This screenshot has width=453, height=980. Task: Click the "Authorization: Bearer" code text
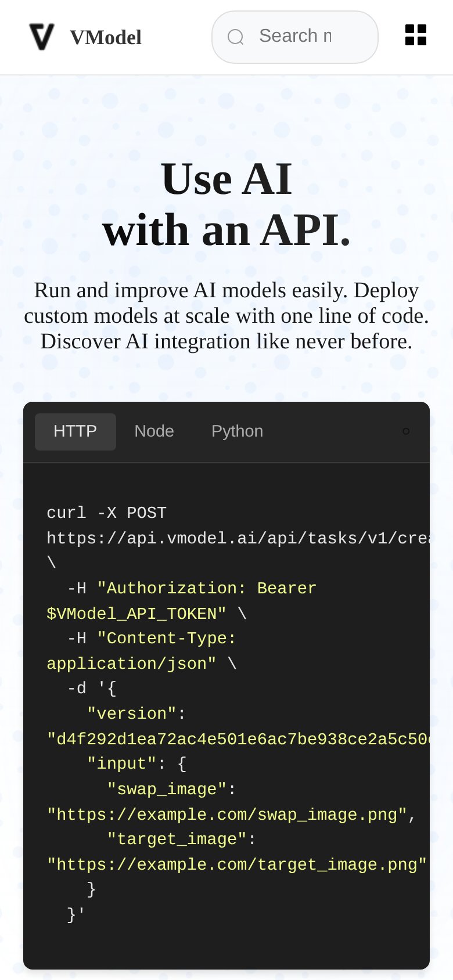[207, 588]
